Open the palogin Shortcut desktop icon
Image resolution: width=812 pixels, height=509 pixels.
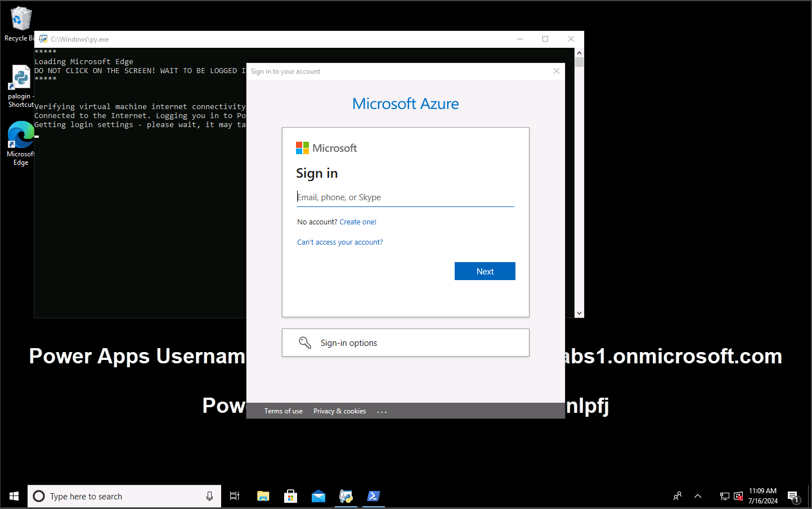tap(21, 86)
